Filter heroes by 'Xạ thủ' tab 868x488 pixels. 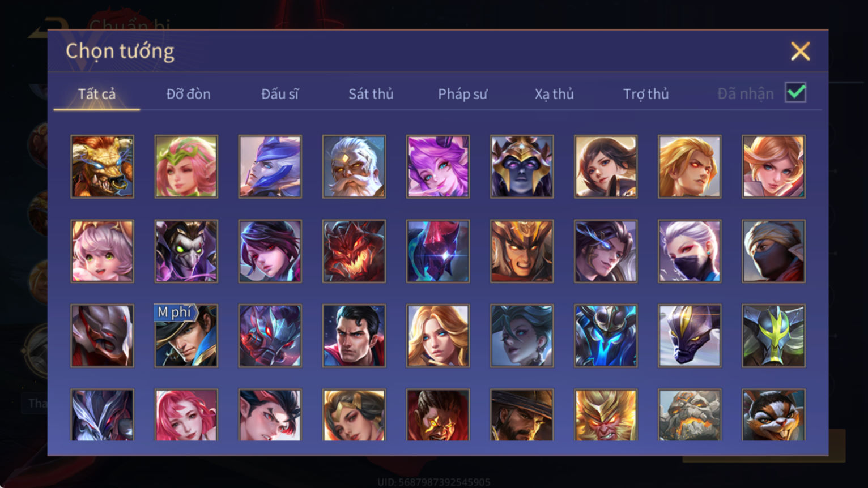coord(554,94)
